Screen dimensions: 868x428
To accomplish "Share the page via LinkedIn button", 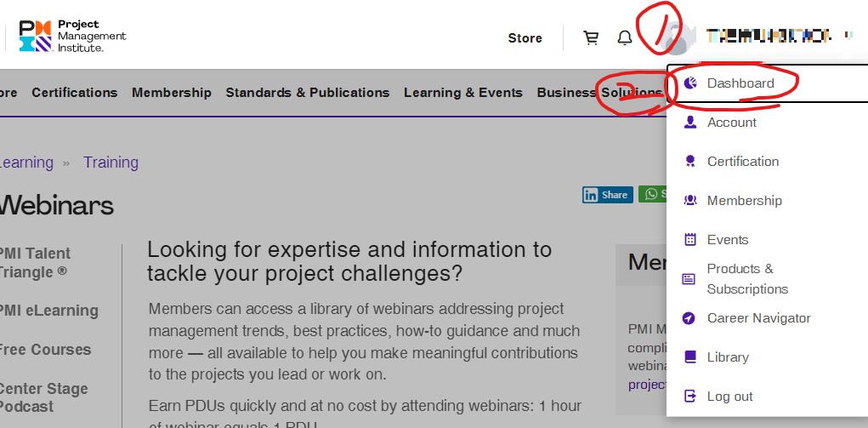I will pos(607,195).
